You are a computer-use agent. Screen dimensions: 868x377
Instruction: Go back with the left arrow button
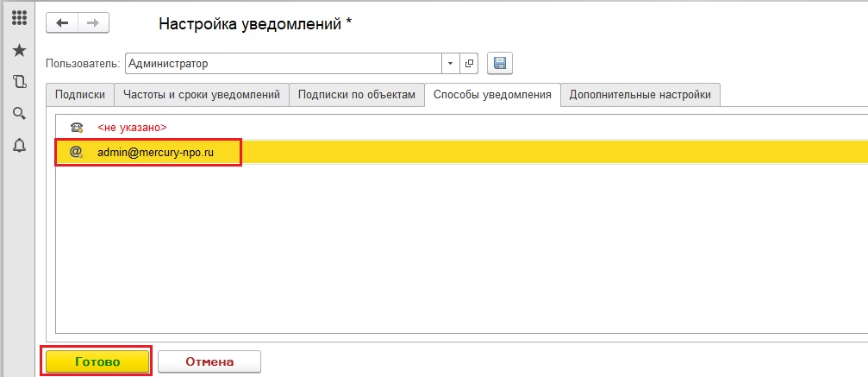click(x=62, y=23)
